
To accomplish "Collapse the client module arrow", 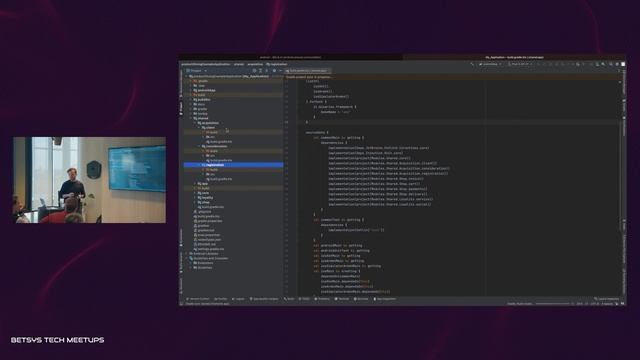I will coord(199,128).
